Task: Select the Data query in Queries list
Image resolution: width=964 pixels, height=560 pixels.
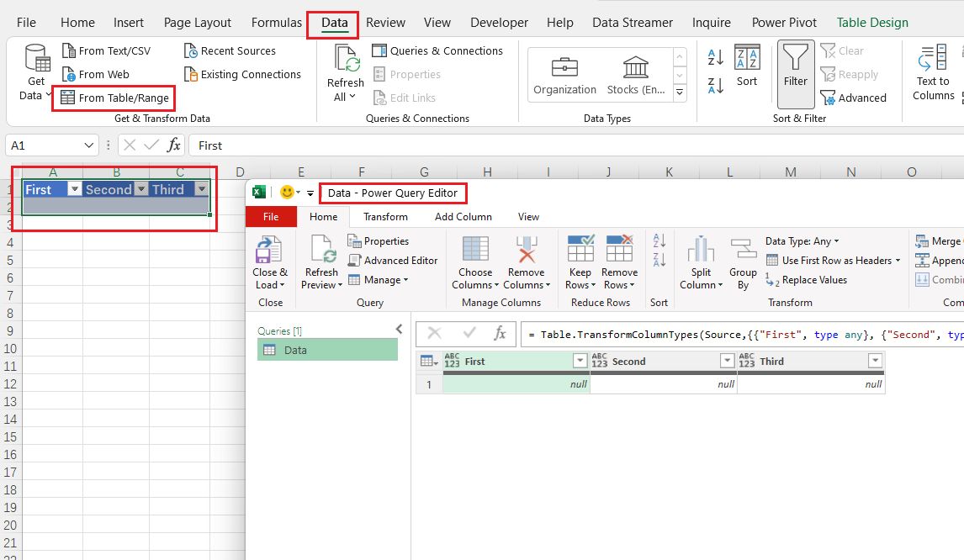Action: (x=328, y=350)
